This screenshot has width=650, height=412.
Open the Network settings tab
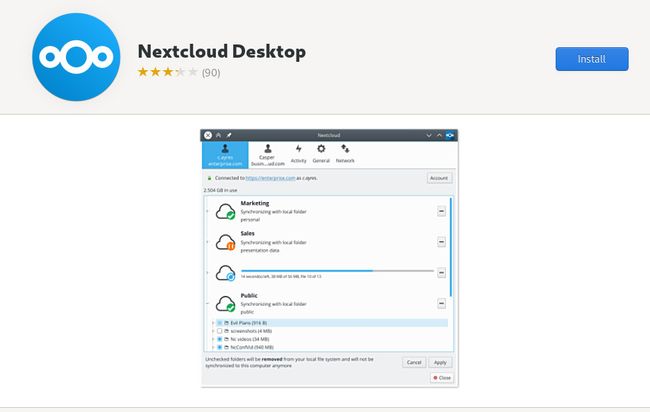[x=345, y=154]
